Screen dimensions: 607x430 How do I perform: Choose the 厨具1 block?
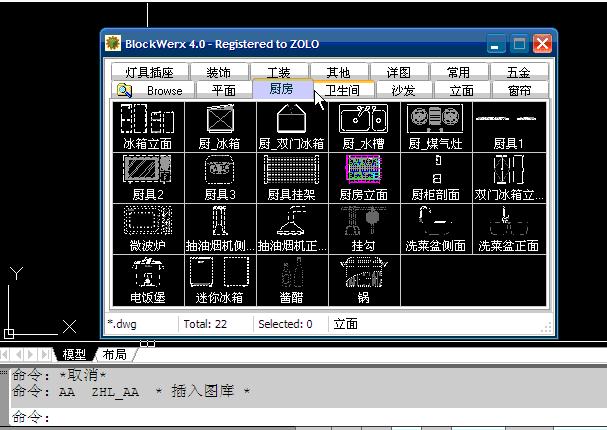click(x=509, y=127)
